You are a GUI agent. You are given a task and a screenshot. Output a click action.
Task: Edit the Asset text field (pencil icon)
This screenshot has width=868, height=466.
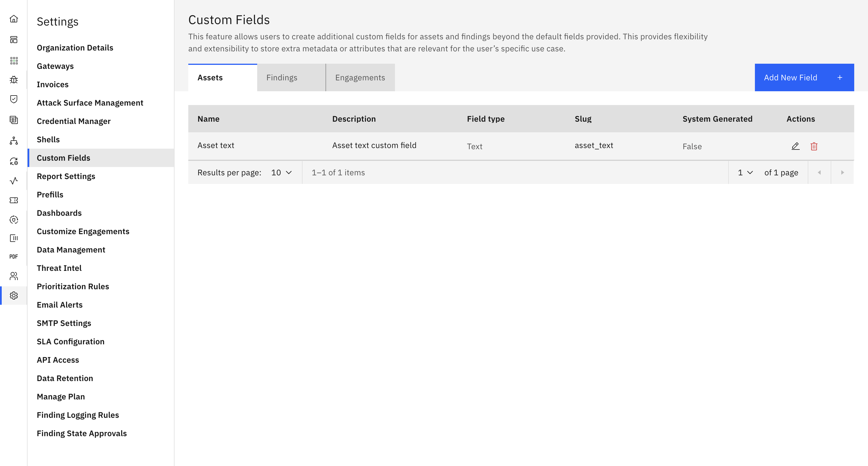795,146
